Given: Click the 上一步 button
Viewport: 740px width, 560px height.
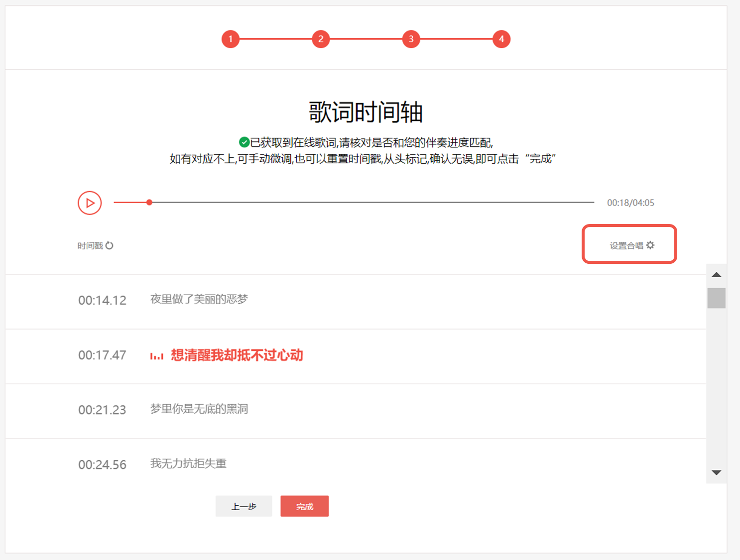Looking at the screenshot, I should click(244, 506).
